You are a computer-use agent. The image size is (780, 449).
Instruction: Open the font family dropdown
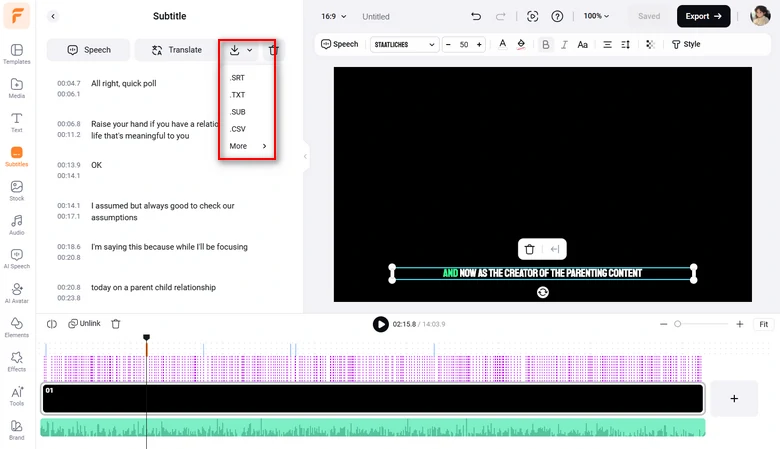point(404,44)
